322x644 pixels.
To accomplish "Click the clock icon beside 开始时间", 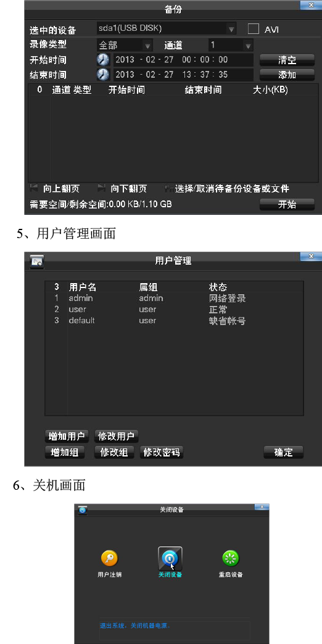I will 103,60.
